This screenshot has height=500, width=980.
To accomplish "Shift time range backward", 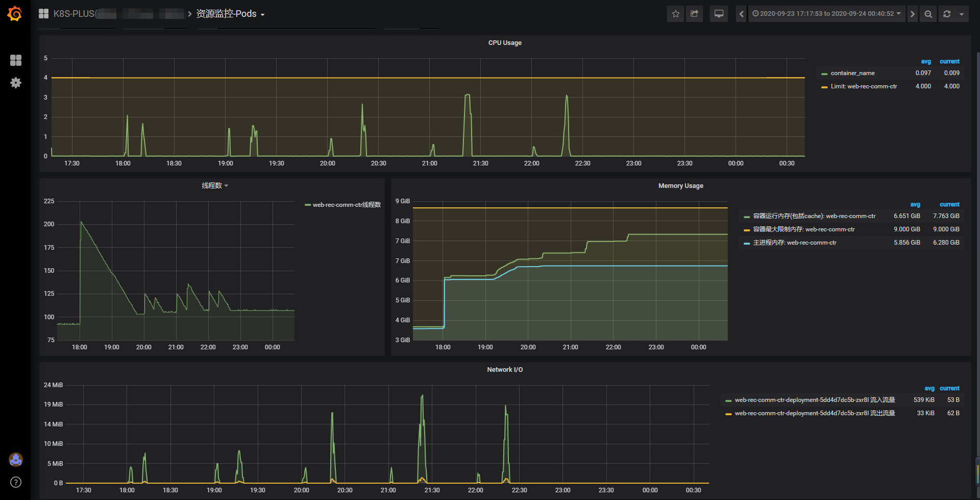I will tap(742, 14).
